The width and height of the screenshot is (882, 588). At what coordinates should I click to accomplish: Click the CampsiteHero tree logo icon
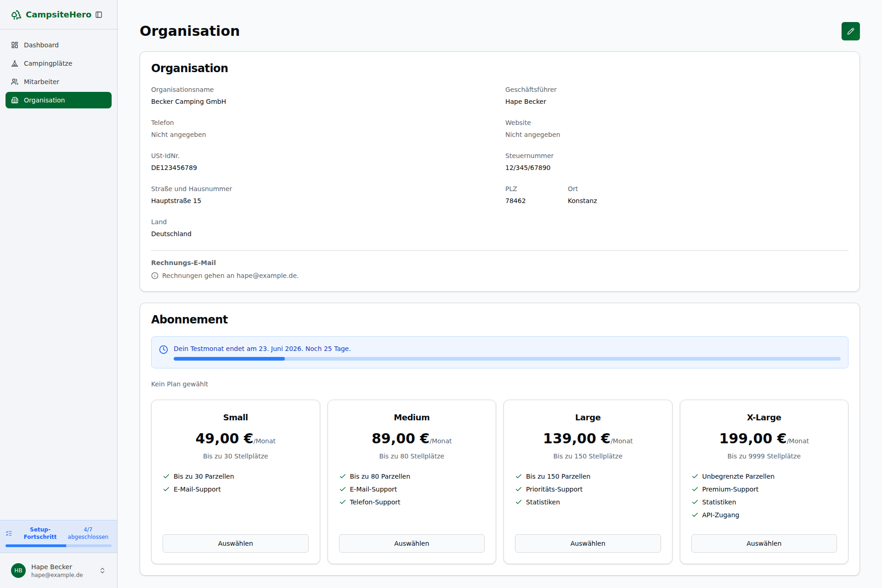(x=16, y=15)
